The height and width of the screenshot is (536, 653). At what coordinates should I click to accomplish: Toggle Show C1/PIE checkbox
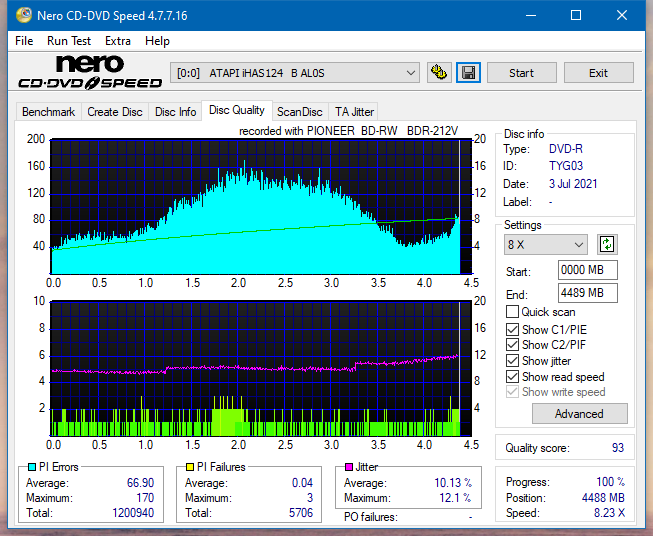[512, 329]
